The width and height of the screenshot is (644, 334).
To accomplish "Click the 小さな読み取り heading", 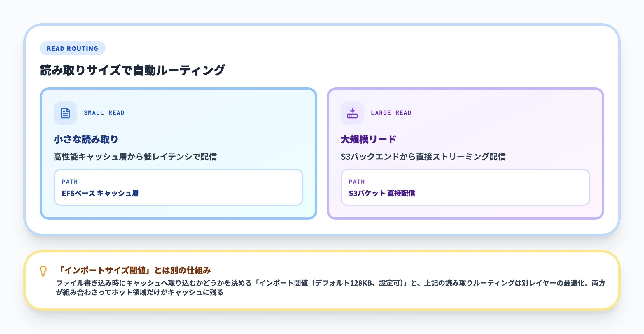I will pyautogui.click(x=86, y=139).
